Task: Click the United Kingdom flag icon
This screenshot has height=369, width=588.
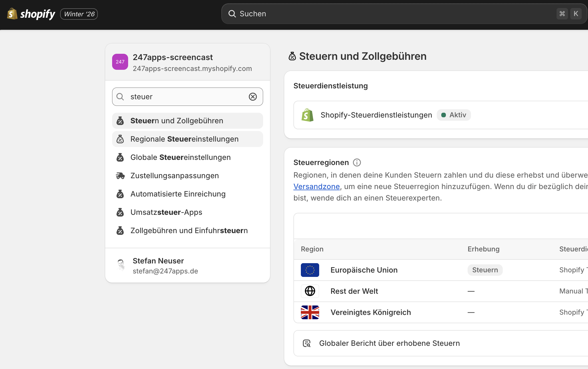Action: click(x=310, y=312)
